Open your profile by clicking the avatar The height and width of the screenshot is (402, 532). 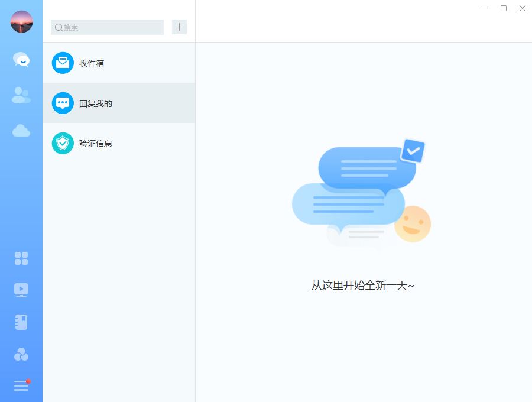click(x=21, y=22)
